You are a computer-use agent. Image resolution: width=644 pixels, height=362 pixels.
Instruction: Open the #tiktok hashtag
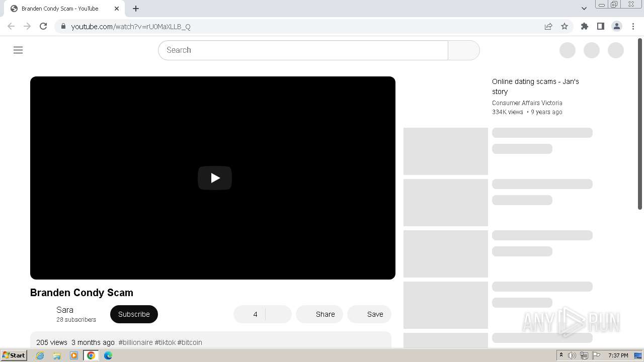click(165, 342)
